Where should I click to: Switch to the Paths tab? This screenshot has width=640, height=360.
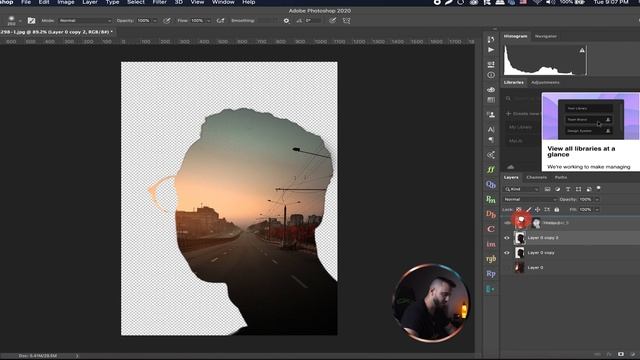pyautogui.click(x=561, y=178)
